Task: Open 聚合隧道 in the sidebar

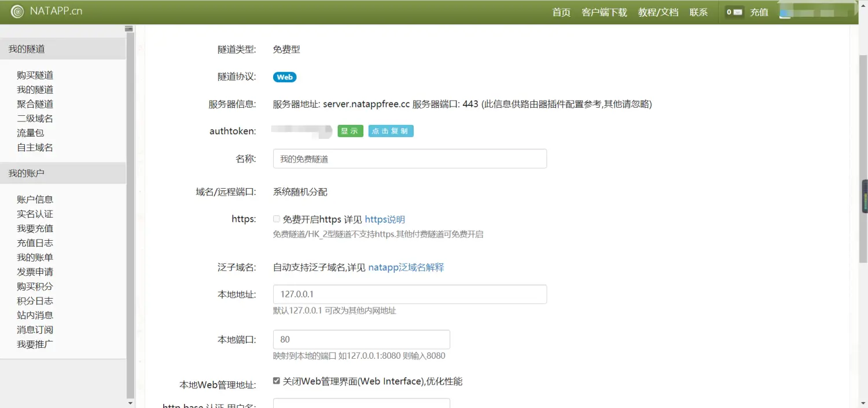Action: pos(35,104)
